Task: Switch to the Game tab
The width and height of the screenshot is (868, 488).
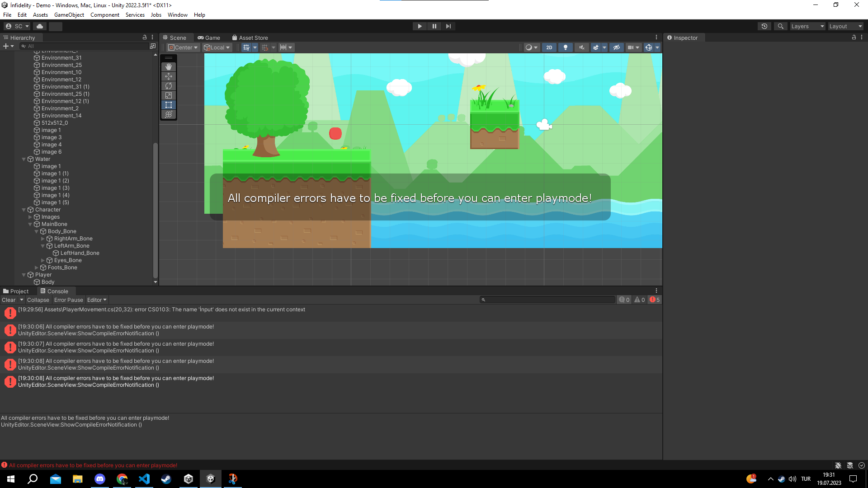Action: pyautogui.click(x=209, y=38)
